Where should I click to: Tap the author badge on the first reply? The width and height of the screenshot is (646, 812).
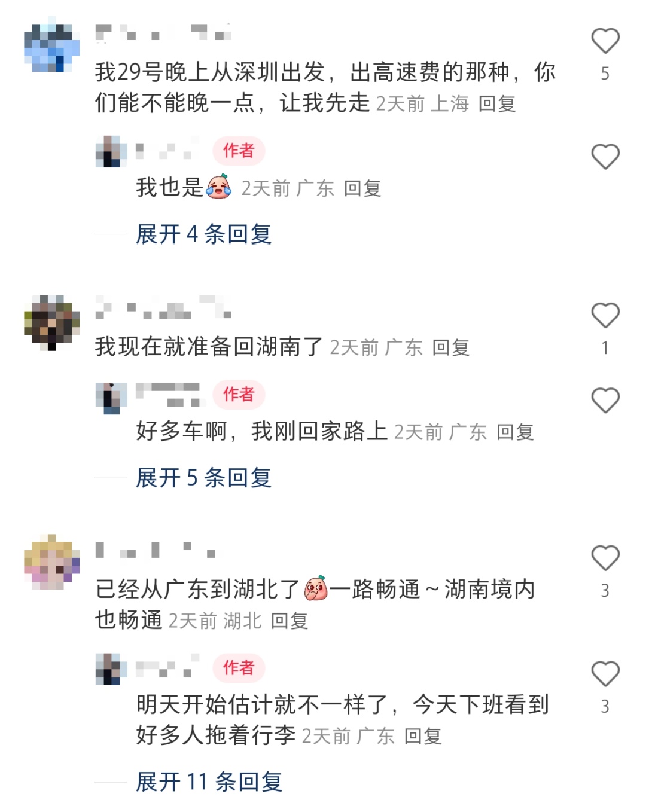point(239,151)
